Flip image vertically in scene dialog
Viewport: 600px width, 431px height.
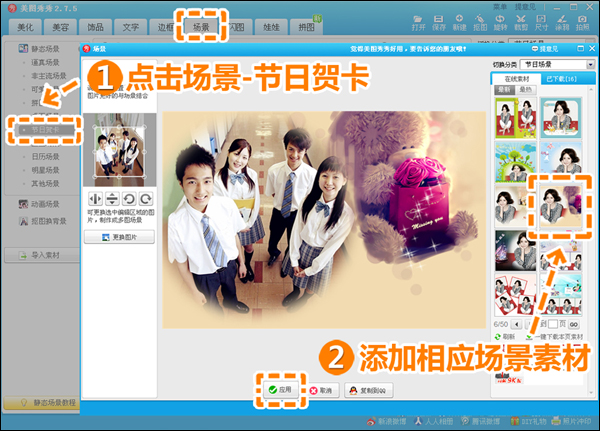[112, 199]
